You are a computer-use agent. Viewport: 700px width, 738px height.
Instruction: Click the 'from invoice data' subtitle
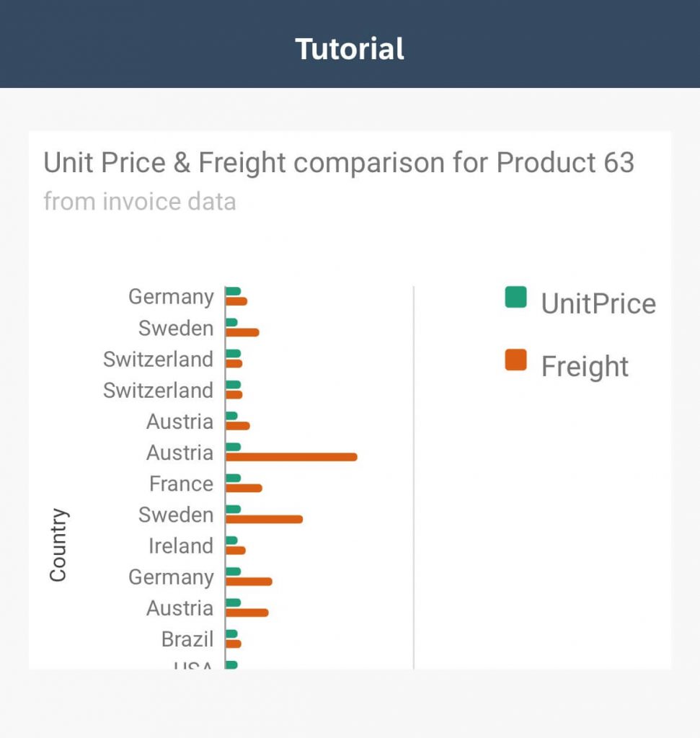(140, 202)
